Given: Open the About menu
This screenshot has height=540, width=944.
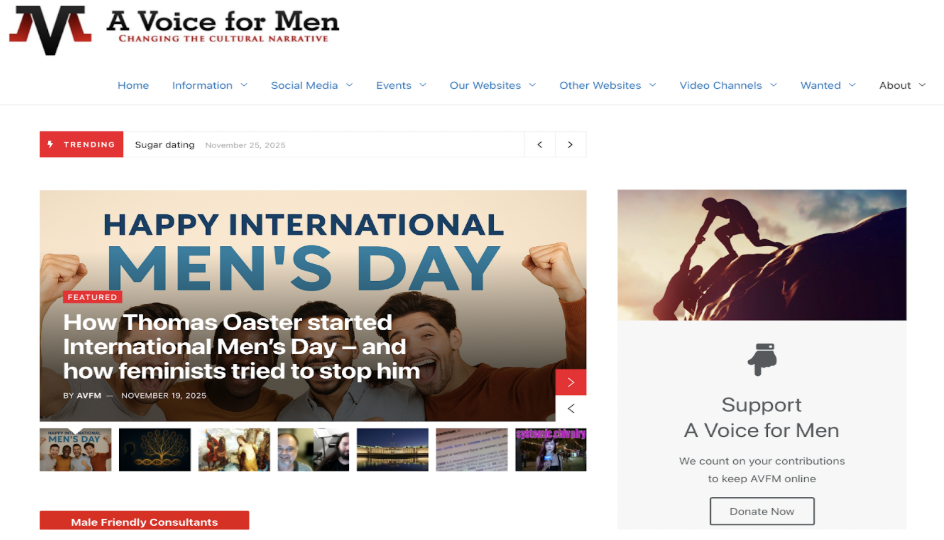Looking at the screenshot, I should point(901,86).
